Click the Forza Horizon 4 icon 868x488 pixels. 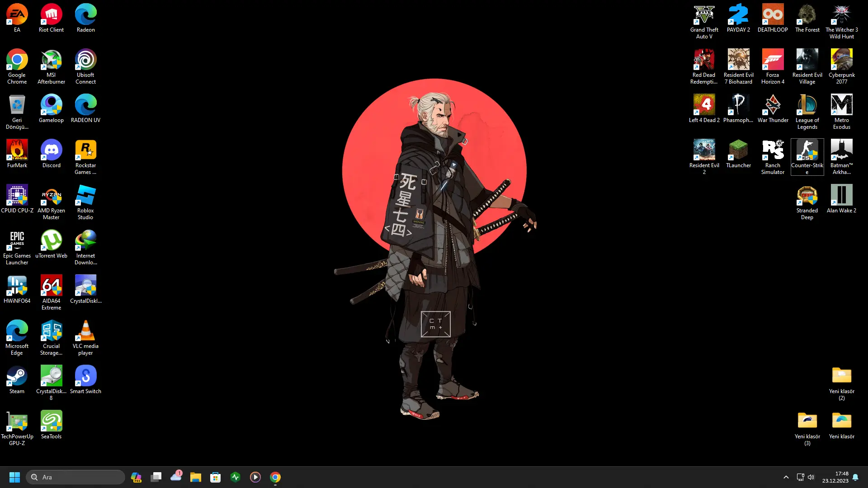coord(773,66)
